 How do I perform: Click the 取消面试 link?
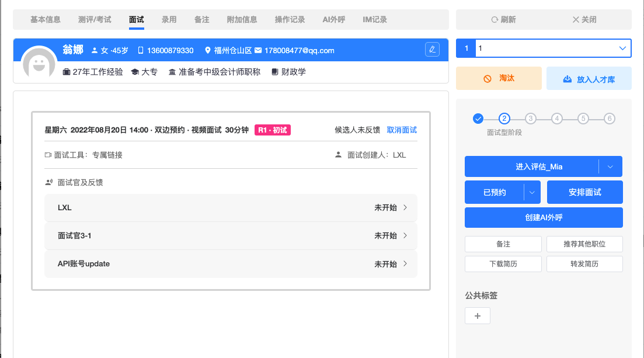(x=402, y=130)
